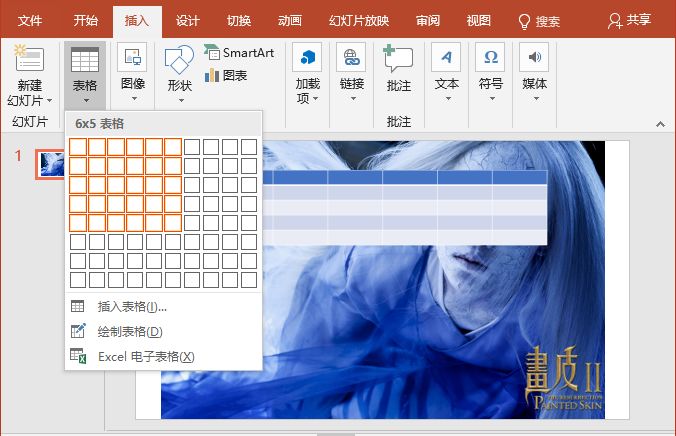
Task: Expand the arrow under 链接
Action: click(353, 99)
